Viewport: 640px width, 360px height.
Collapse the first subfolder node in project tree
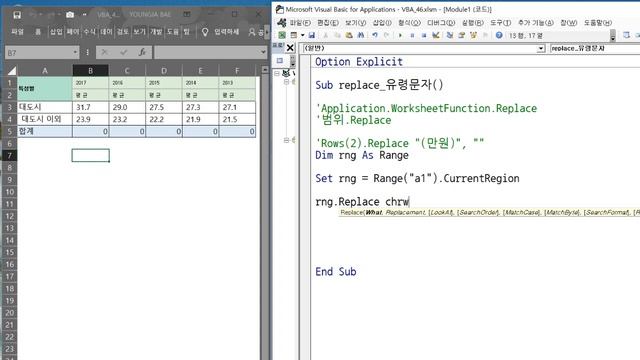click(x=286, y=82)
